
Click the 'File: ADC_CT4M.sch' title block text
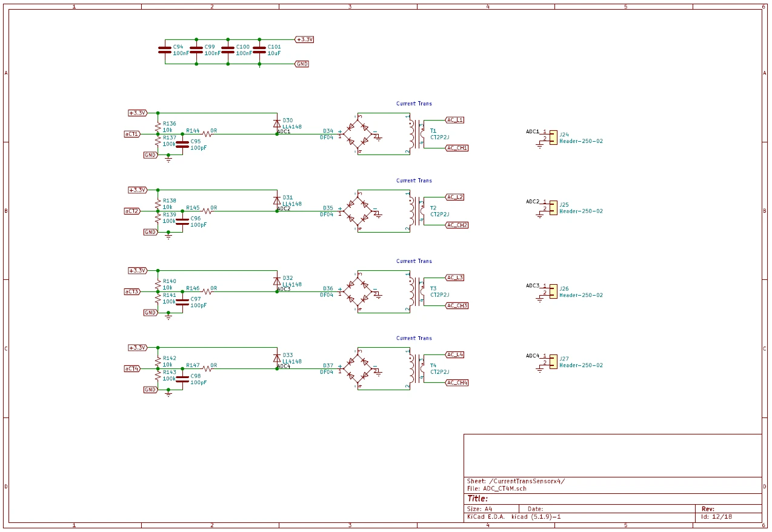pyautogui.click(x=496, y=488)
